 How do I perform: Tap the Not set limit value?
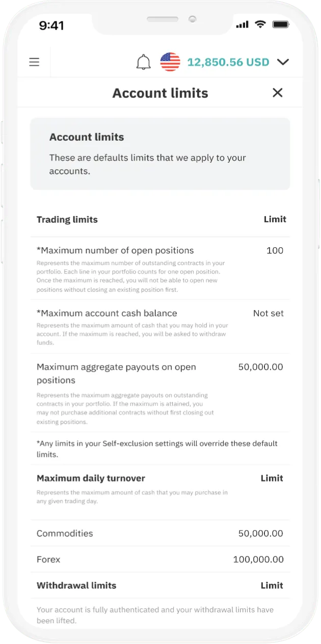coord(269,313)
